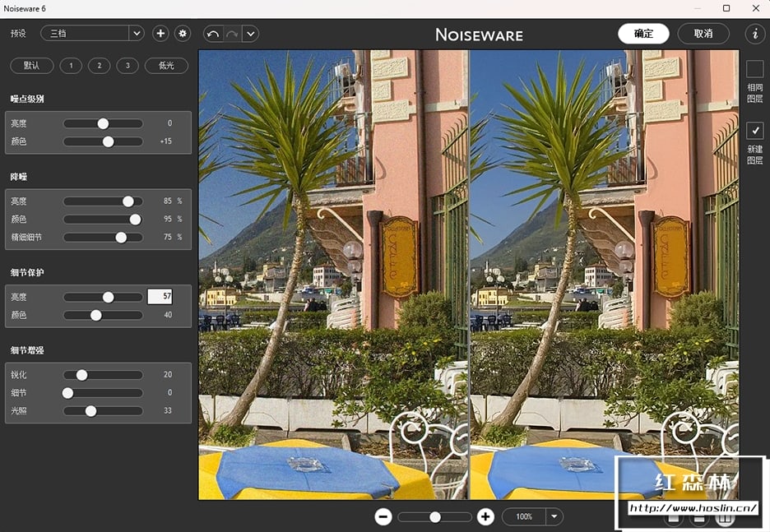Image resolution: width=770 pixels, height=532 pixels.
Task: Select the 低光 low-light preset
Action: coord(166,65)
